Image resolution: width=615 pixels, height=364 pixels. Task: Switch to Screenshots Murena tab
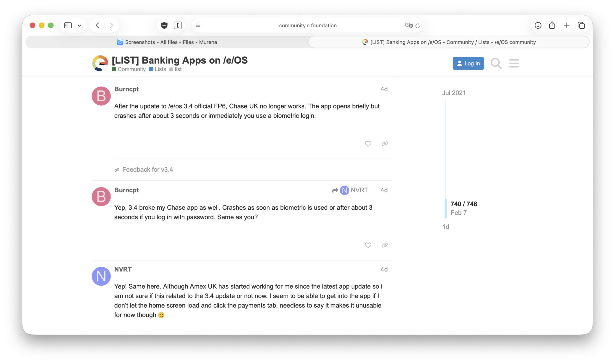167,42
